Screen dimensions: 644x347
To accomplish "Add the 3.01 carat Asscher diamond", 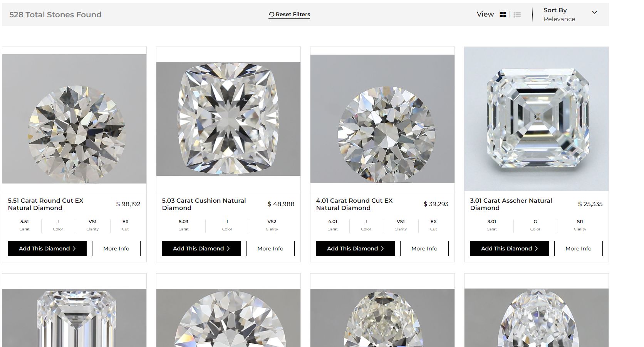I will pos(510,249).
